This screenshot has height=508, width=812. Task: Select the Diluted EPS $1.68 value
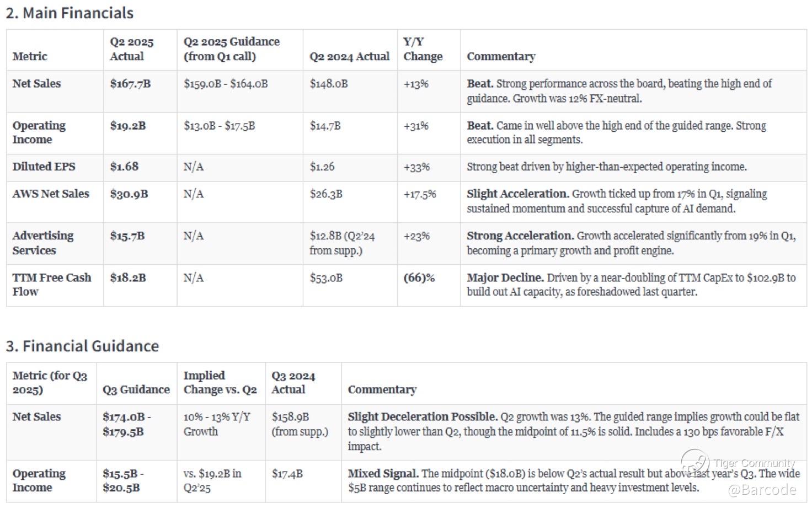point(124,167)
